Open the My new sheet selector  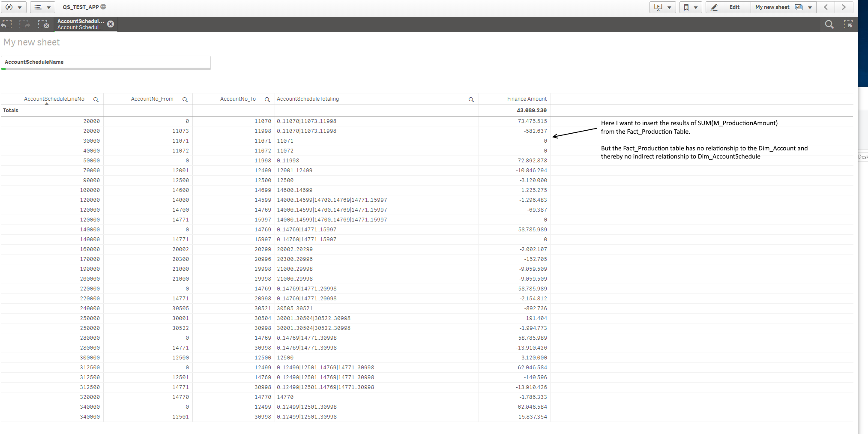pyautogui.click(x=783, y=7)
